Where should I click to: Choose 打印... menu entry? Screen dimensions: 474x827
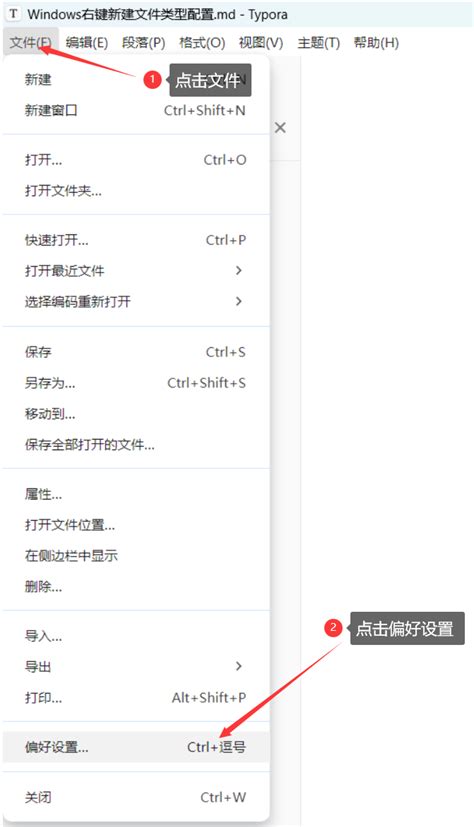136,697
